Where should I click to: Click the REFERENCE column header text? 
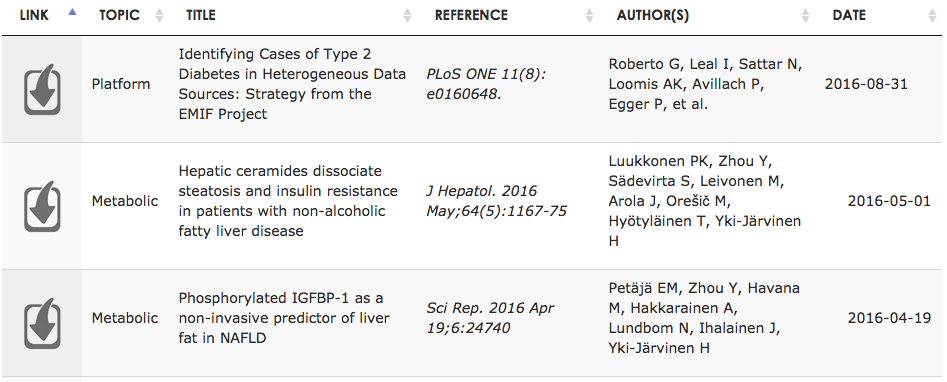pyautogui.click(x=471, y=16)
